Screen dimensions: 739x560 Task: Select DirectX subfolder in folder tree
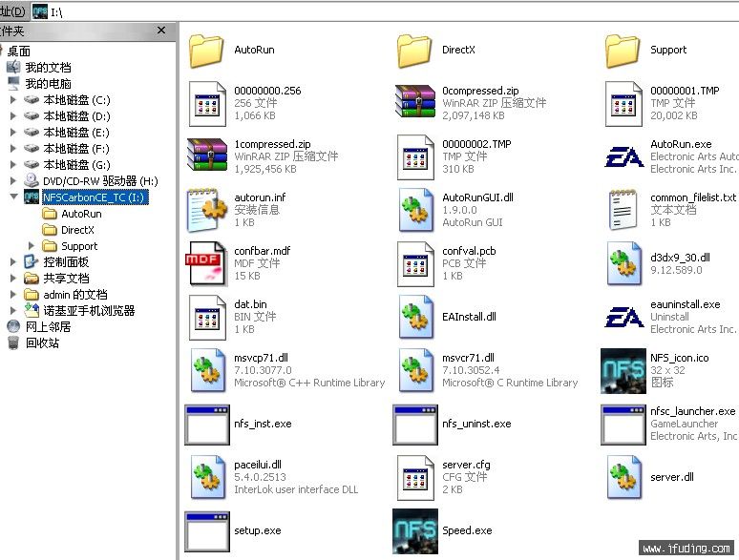tap(77, 230)
